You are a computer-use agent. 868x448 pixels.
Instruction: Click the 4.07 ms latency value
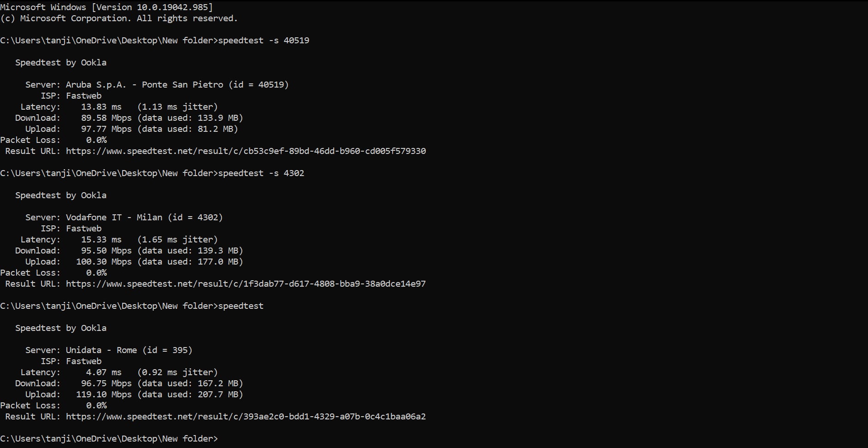point(104,372)
